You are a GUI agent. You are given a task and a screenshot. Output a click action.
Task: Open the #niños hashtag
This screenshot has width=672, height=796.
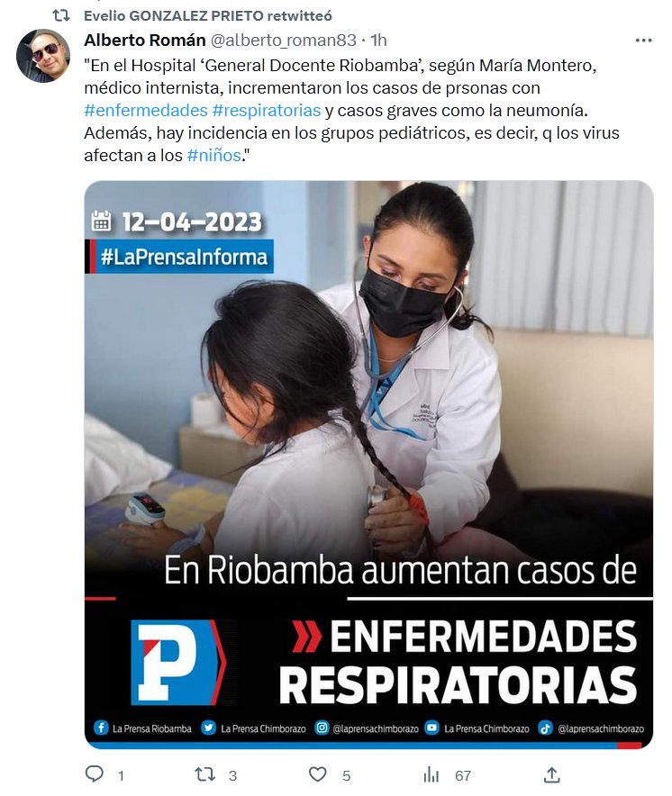(214, 155)
